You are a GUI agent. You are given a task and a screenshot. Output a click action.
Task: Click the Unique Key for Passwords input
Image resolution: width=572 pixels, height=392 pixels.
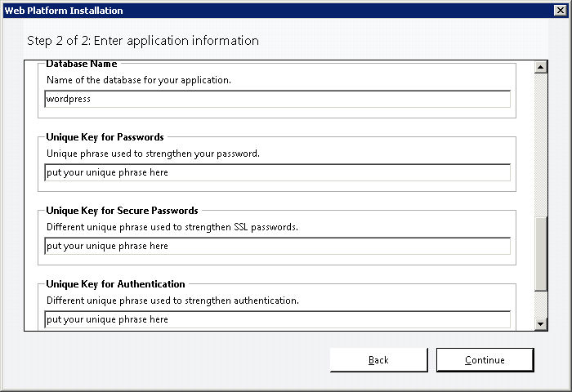click(x=277, y=172)
